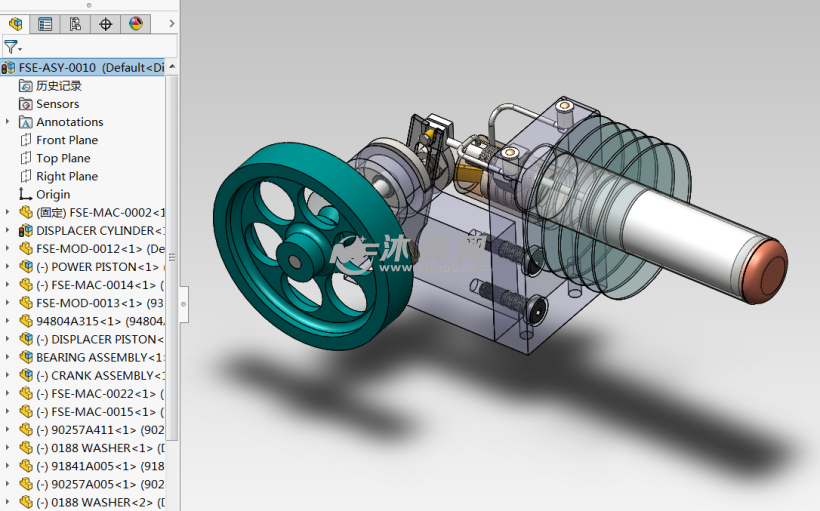Image resolution: width=820 pixels, height=511 pixels.
Task: Show more manager tabs with the right chevron
Action: pos(172,24)
